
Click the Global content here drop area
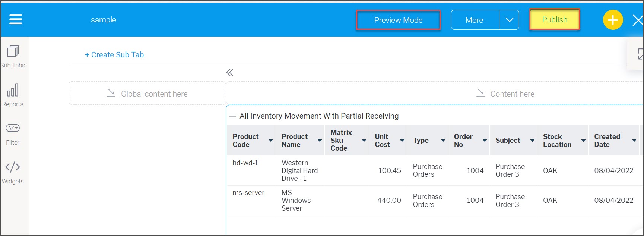(x=147, y=93)
